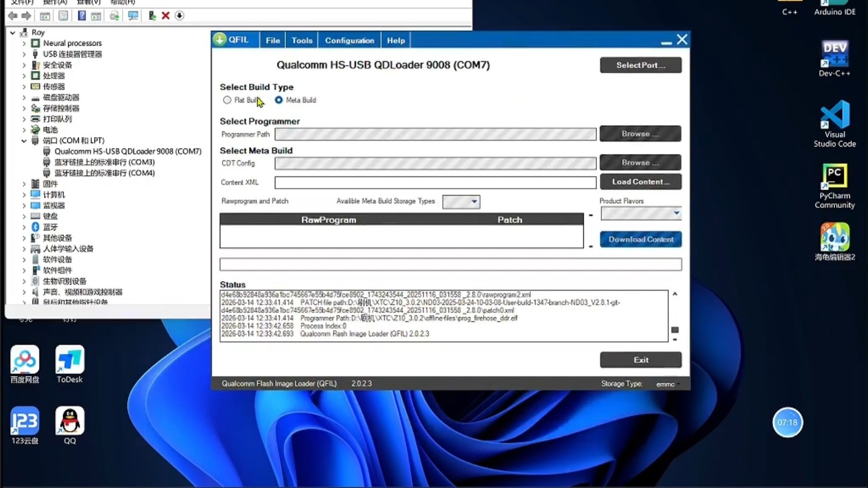Click the emmc Storage Type value in status bar
Viewport: 868px width, 488px height.
click(x=665, y=384)
